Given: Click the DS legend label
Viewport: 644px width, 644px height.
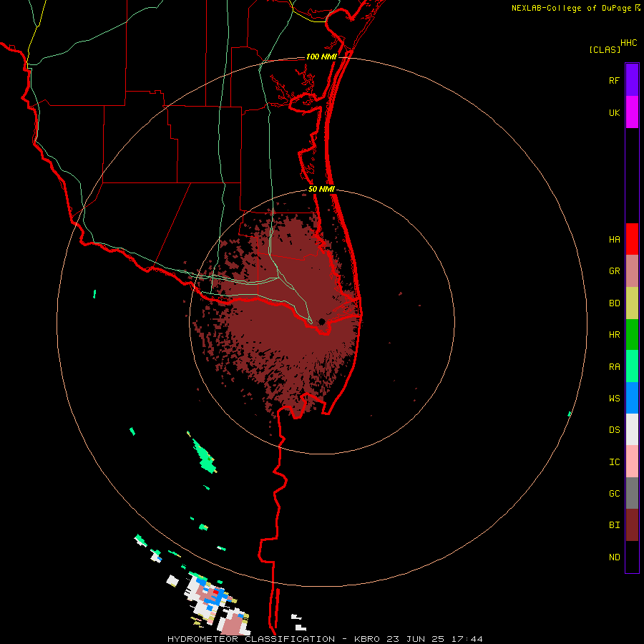Looking at the screenshot, I should click(614, 430).
